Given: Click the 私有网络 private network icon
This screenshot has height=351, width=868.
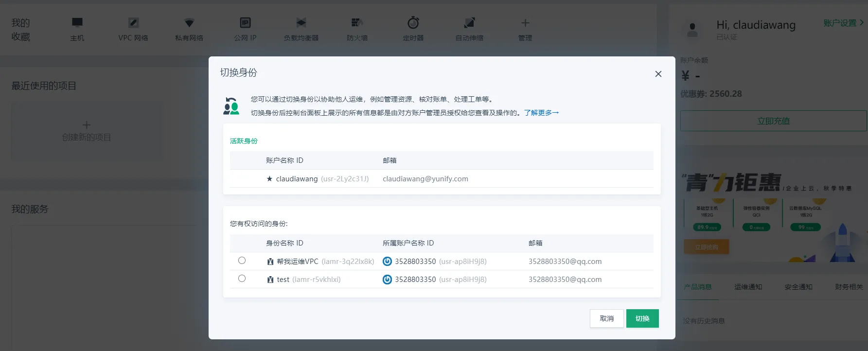Looking at the screenshot, I should pyautogui.click(x=189, y=23).
